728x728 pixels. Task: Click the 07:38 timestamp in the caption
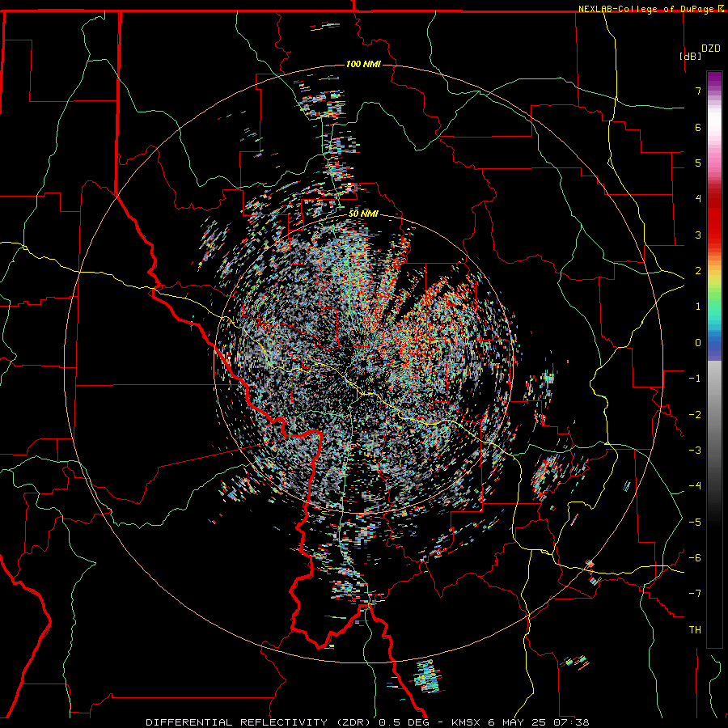[572, 722]
